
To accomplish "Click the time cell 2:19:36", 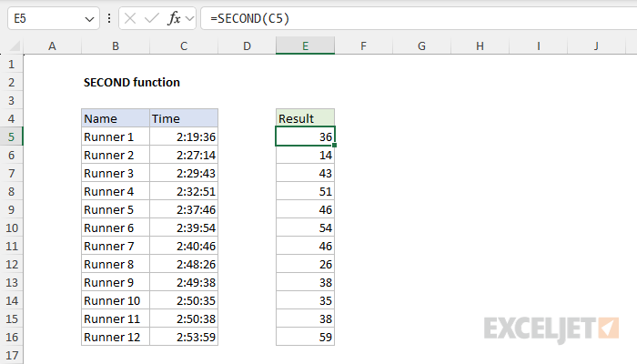I will (x=184, y=136).
